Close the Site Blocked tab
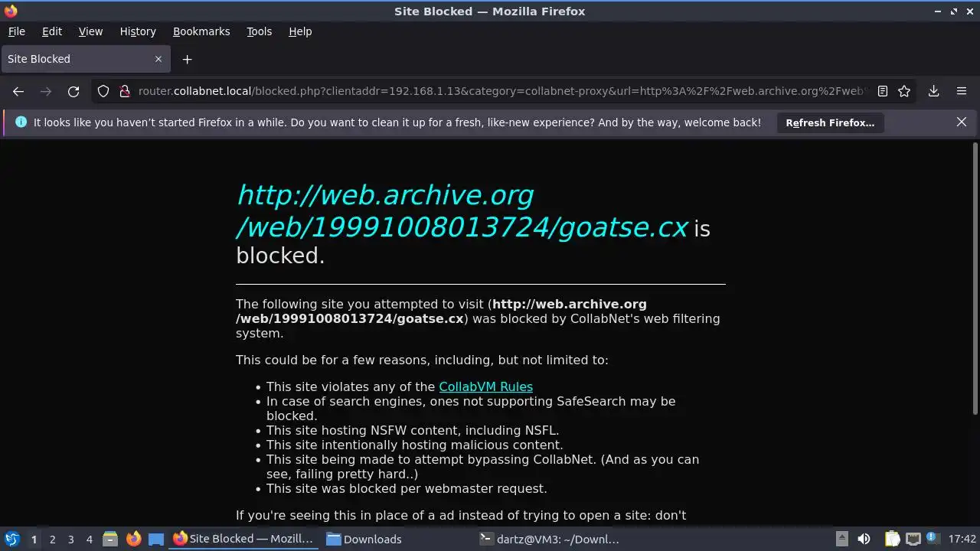This screenshot has width=980, height=551. pos(158,59)
